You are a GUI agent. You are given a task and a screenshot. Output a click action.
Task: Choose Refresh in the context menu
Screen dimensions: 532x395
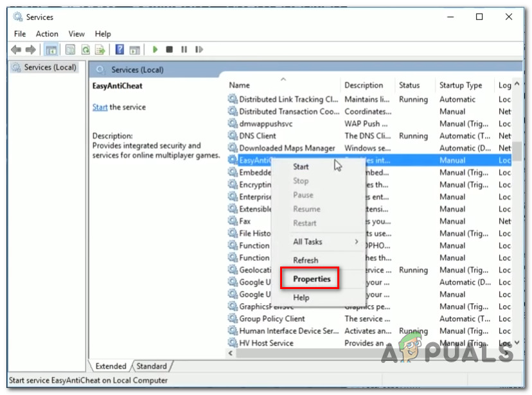click(x=305, y=260)
